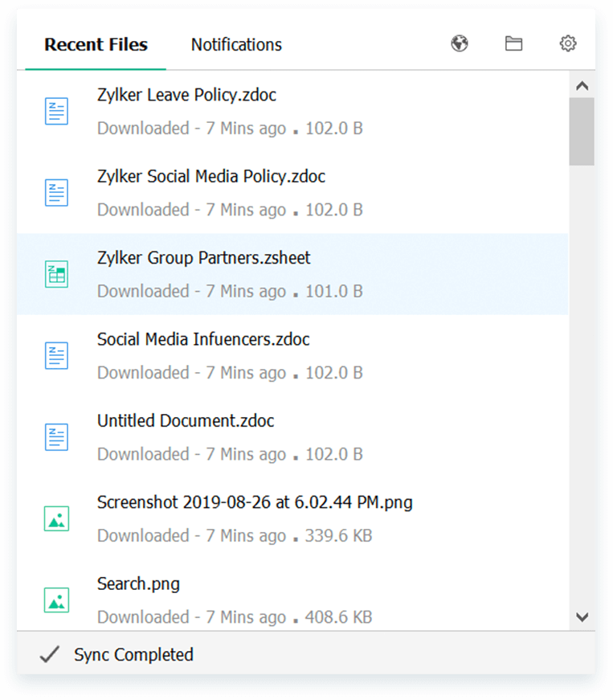Click the globe icon to open web app
The width and height of the screenshot is (613, 700).
(460, 44)
